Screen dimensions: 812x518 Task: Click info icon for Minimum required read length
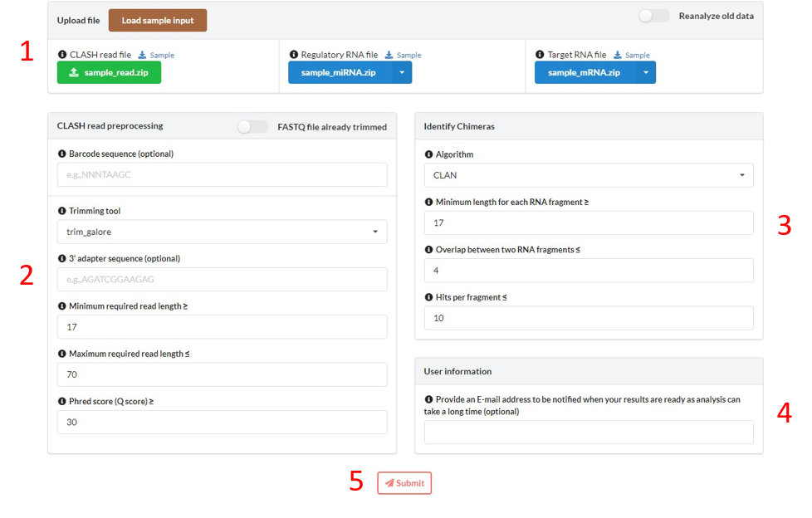[x=62, y=306]
